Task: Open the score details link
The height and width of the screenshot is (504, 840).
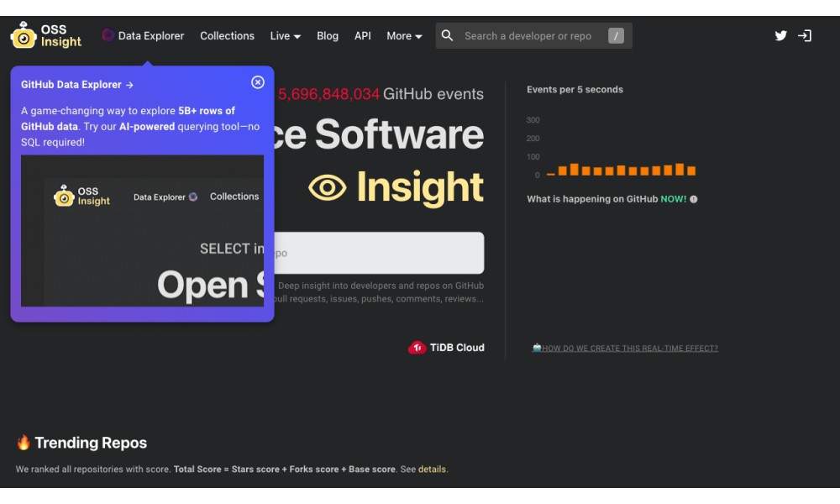Action: [x=432, y=470]
